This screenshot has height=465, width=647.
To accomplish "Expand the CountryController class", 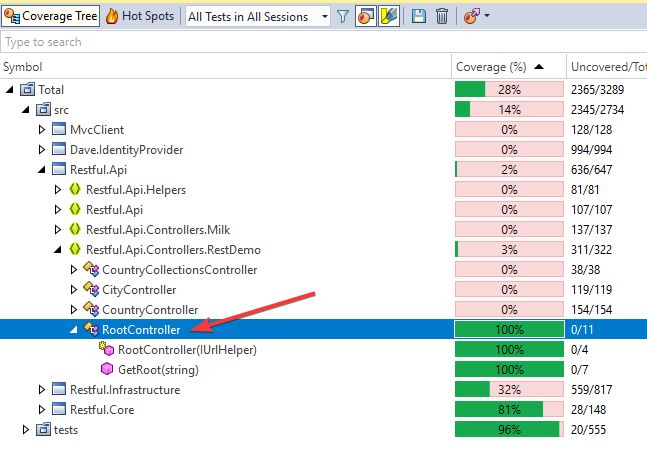I will tap(74, 309).
